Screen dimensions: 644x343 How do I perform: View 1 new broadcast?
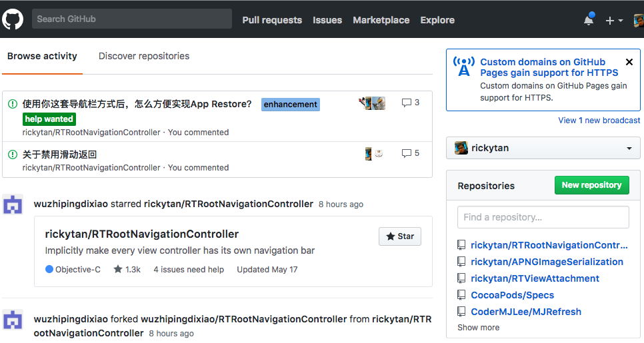[x=599, y=121]
